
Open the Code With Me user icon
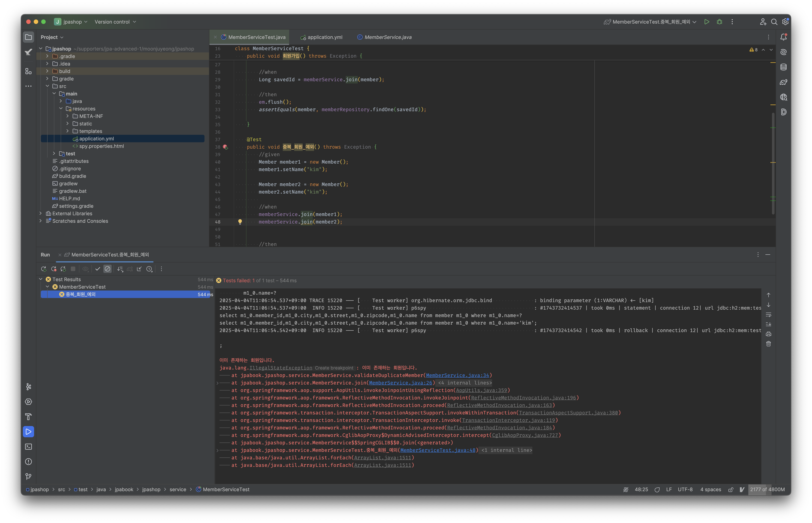(763, 22)
